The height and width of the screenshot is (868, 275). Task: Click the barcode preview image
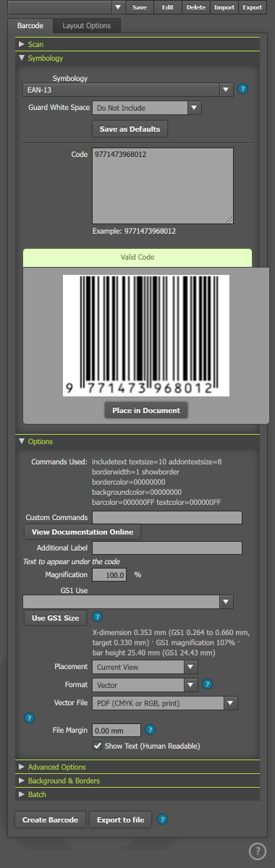[146, 336]
